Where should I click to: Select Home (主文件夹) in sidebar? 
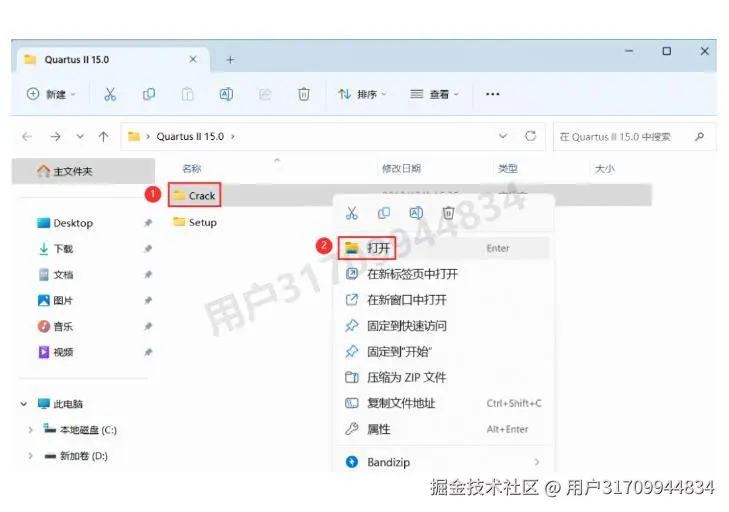pos(83,171)
